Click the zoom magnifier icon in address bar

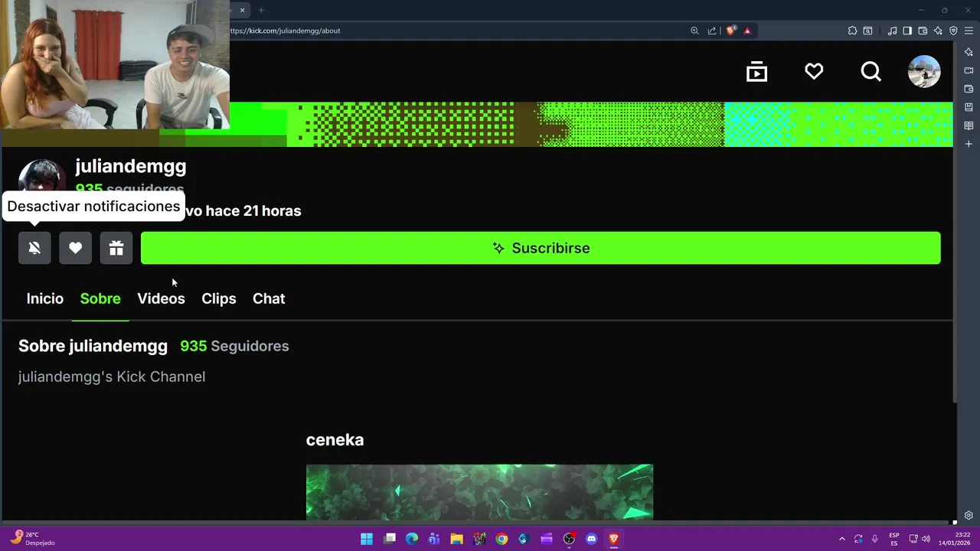coord(694,31)
